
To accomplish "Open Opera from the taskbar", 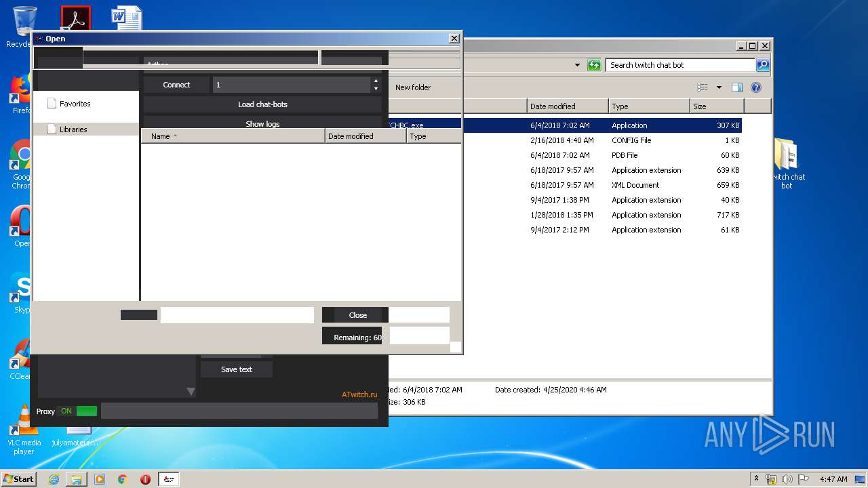I will coord(145,479).
